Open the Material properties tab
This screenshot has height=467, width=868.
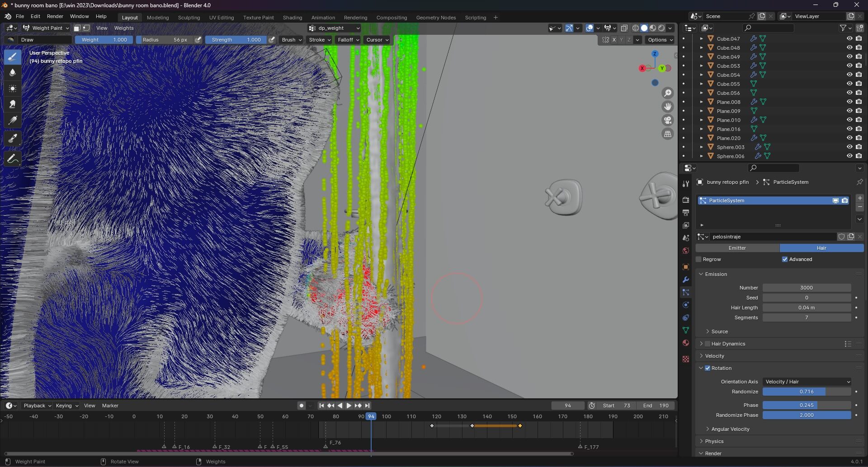click(686, 343)
